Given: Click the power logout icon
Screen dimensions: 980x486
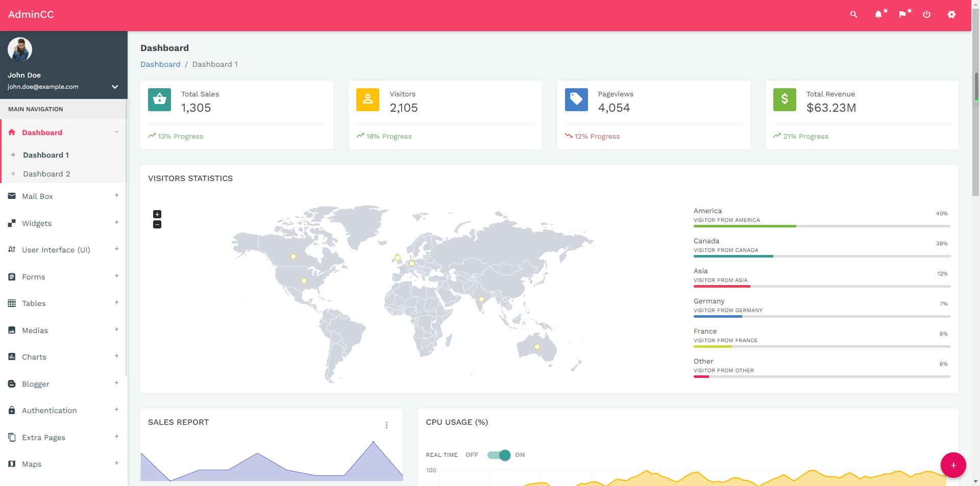Looking at the screenshot, I should point(926,15).
